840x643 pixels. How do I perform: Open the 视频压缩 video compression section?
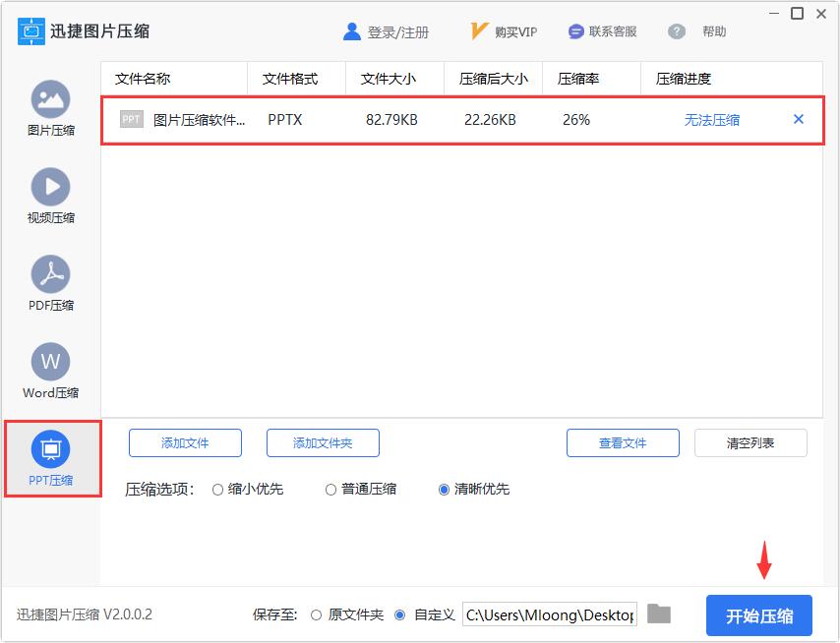click(51, 196)
